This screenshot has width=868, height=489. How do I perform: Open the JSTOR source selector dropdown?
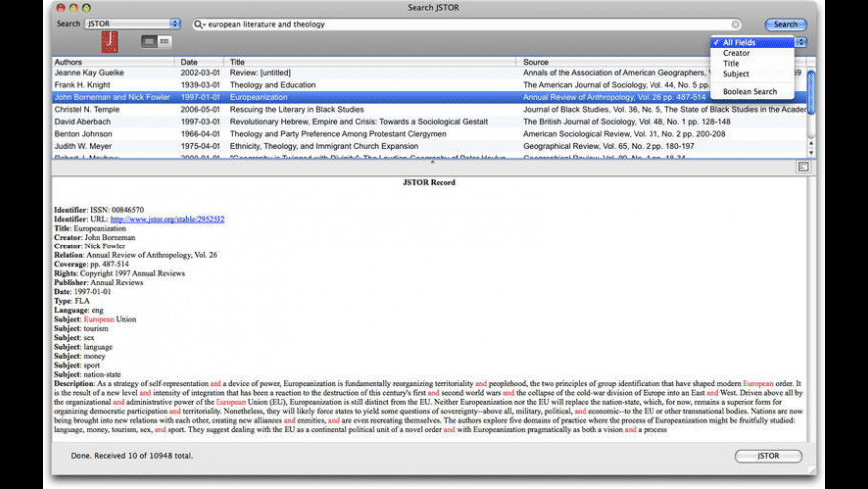[x=132, y=24]
